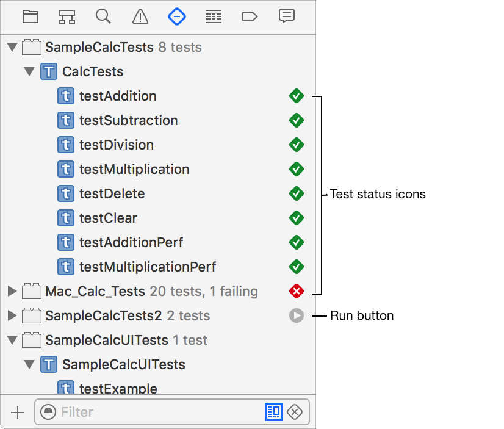Show the Breakpoint navigator tag icon
Screen dimensions: 504x429
[250, 16]
